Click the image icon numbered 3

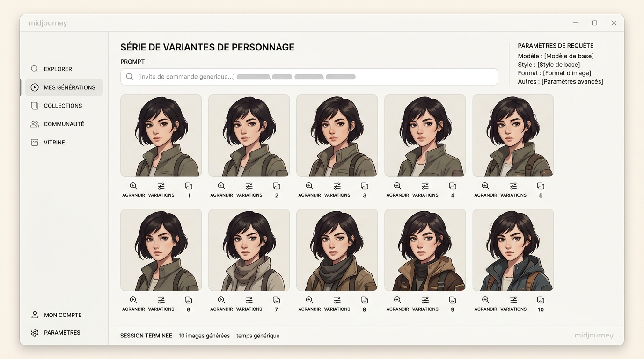click(x=365, y=186)
